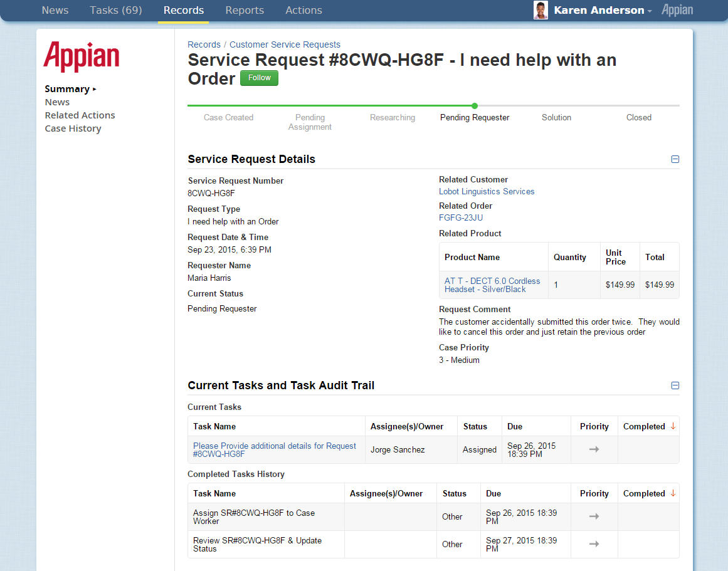This screenshot has height=571, width=728.
Task: Click request date Sep 23, 2015, 6:39 PM
Action: pyautogui.click(x=229, y=249)
